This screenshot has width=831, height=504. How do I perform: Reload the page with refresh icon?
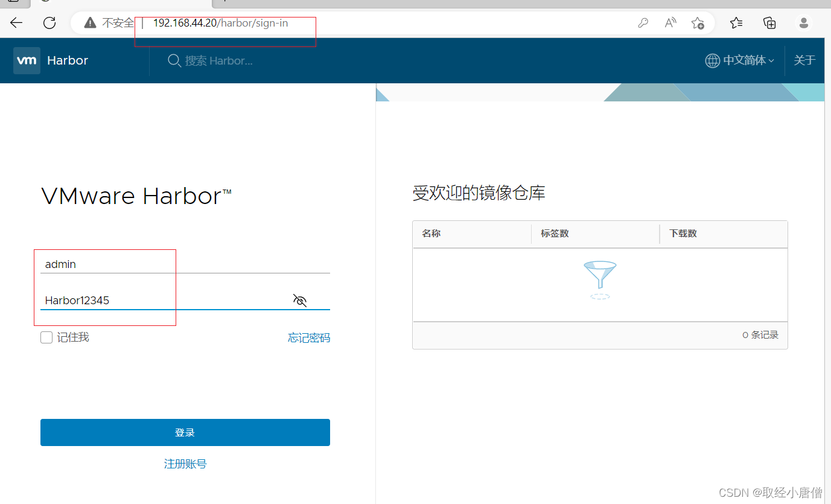pos(49,23)
